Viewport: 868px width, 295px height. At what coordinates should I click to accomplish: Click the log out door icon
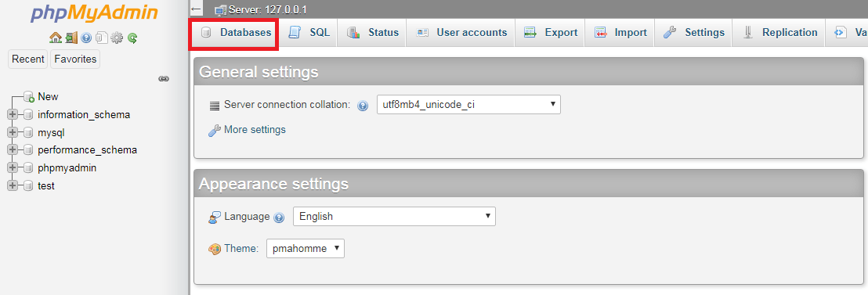tap(71, 38)
